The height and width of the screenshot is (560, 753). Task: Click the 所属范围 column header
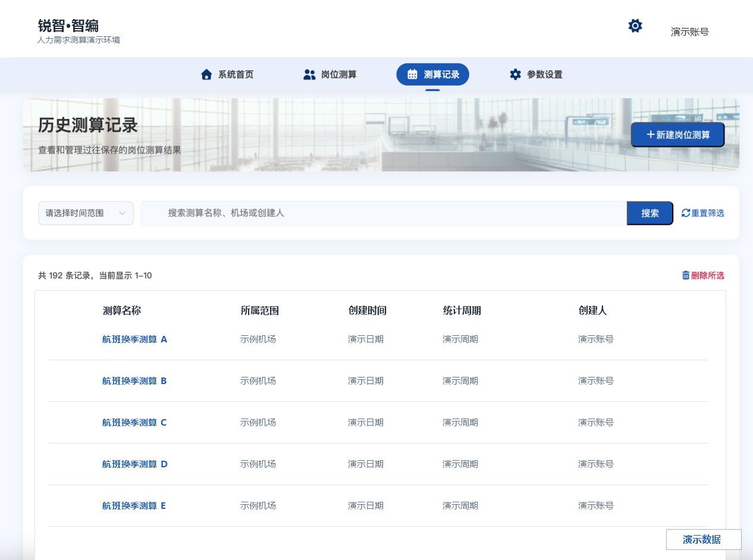(x=260, y=310)
